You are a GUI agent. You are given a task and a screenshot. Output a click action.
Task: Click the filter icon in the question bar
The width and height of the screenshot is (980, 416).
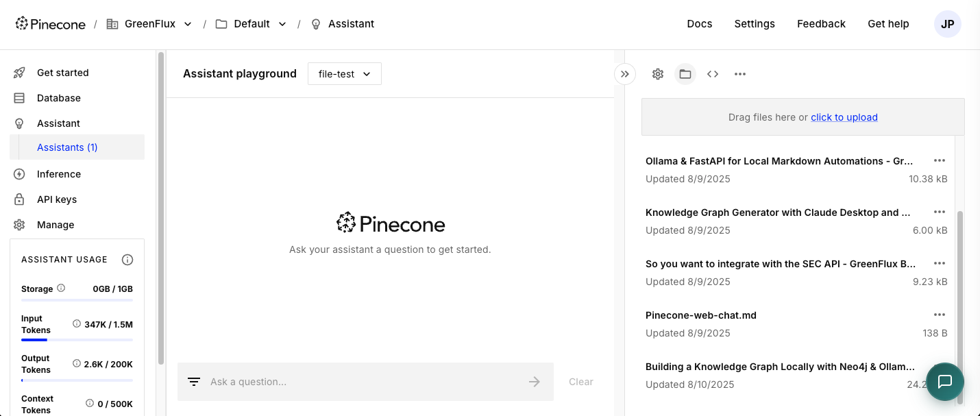click(193, 382)
